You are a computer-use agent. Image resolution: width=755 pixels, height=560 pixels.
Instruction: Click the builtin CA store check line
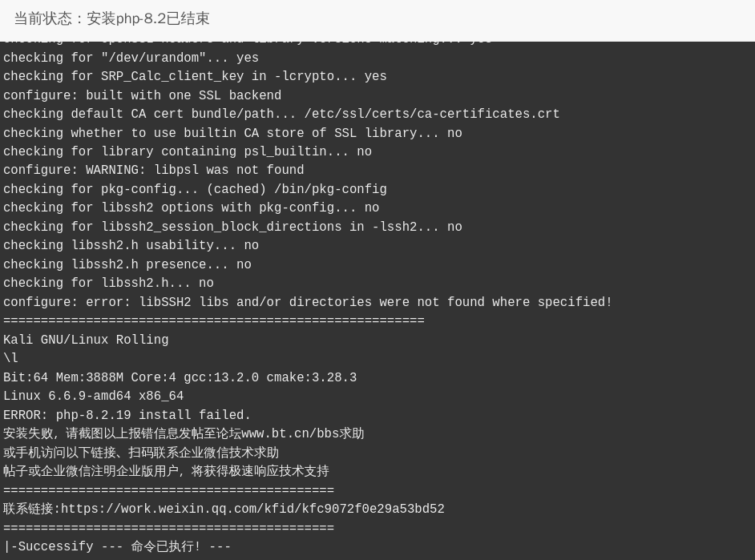[232, 133]
